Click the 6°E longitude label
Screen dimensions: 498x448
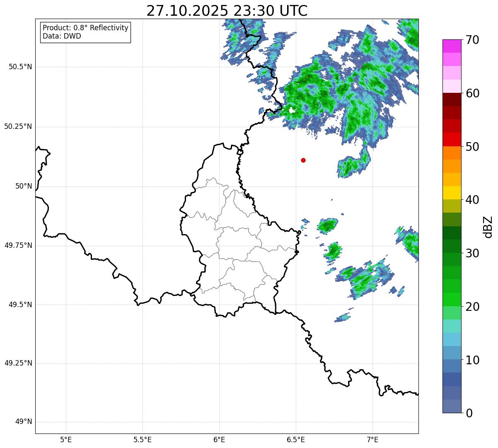[219, 440]
